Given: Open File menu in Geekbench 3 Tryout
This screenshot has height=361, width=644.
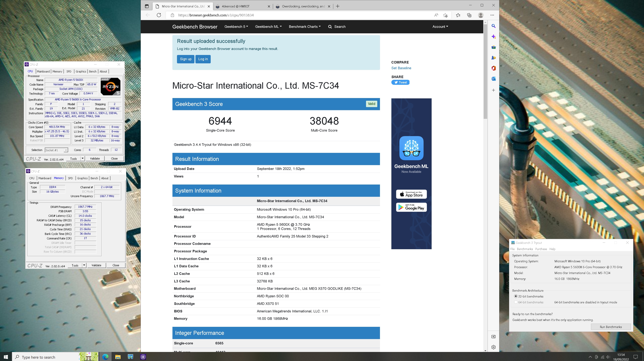Looking at the screenshot, I should click(x=512, y=249).
